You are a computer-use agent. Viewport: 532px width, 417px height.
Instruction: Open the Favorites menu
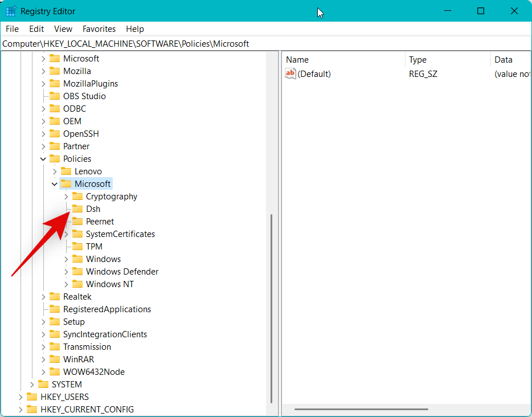pyautogui.click(x=99, y=28)
